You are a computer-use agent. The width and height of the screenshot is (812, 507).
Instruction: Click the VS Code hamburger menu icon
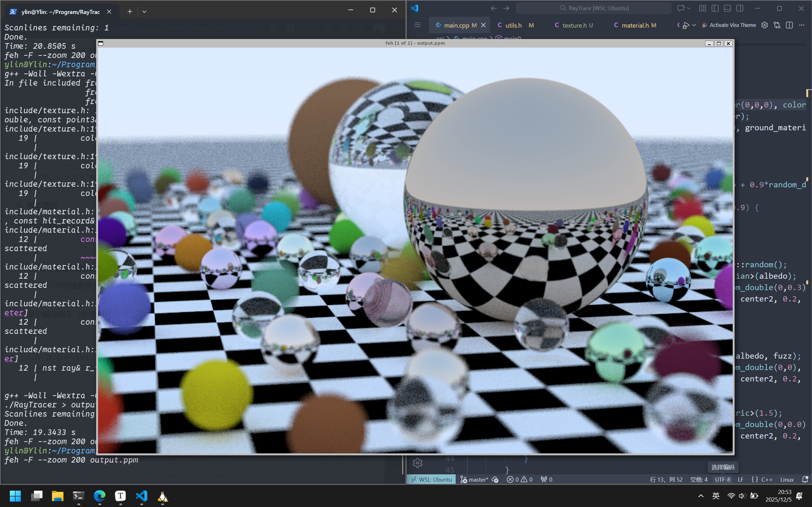pos(417,25)
